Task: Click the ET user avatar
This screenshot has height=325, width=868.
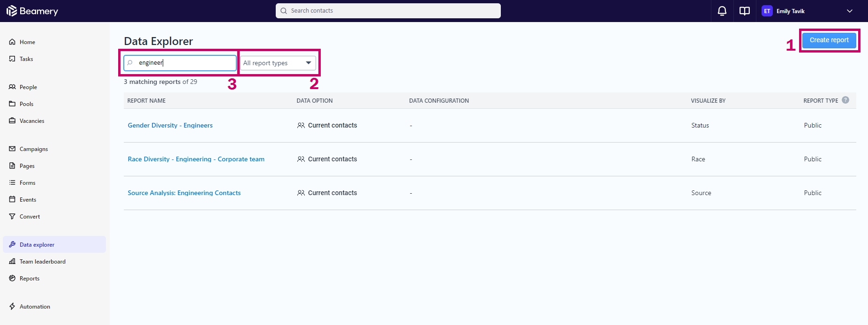Action: [x=767, y=11]
